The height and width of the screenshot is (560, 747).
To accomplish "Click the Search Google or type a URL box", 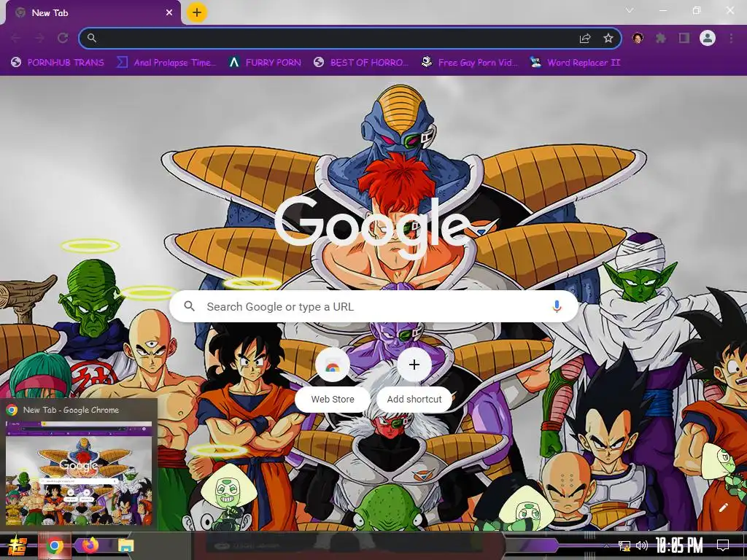I will [x=374, y=307].
